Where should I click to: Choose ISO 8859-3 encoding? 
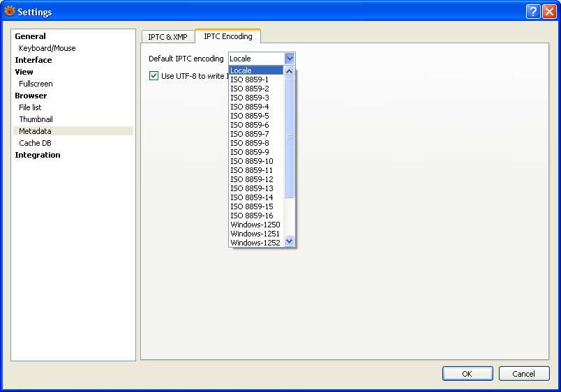tap(256, 98)
